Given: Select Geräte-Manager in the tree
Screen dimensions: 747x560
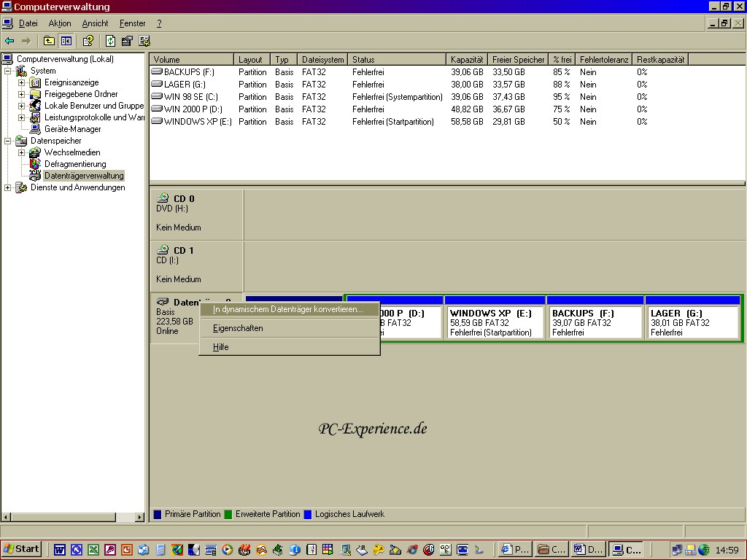Looking at the screenshot, I should click(x=72, y=129).
